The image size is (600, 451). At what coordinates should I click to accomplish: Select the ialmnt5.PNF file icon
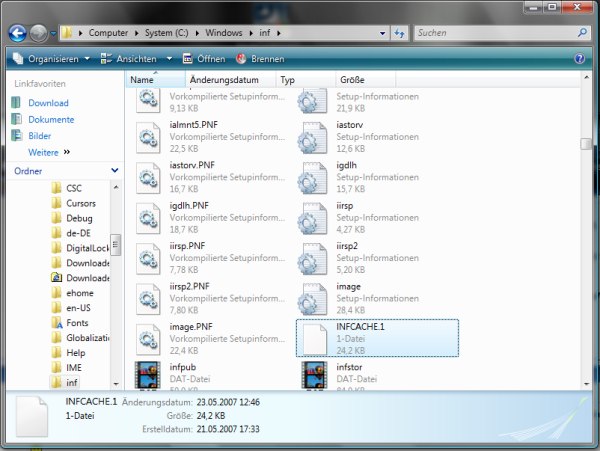click(x=148, y=137)
